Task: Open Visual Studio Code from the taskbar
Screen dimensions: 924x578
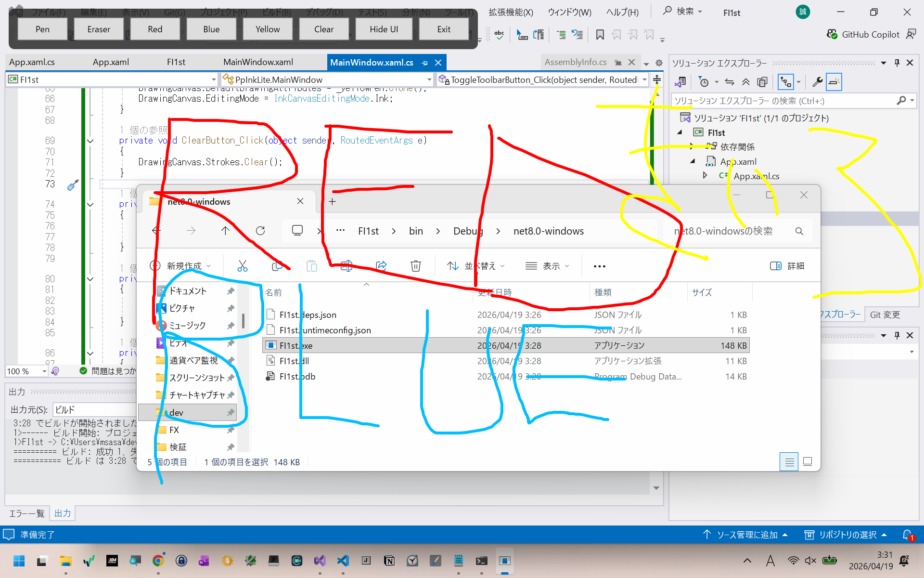Action: click(x=343, y=561)
